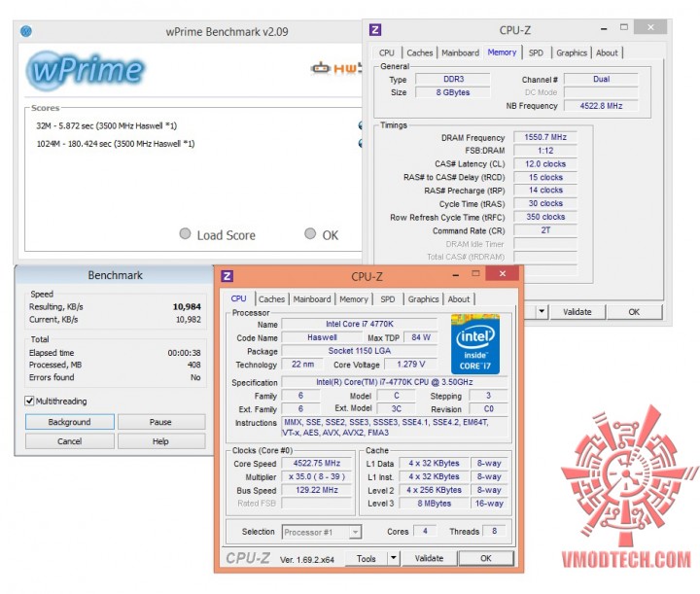Close the back CPU-Z Memory window
The width and height of the screenshot is (700, 594).
point(650,27)
